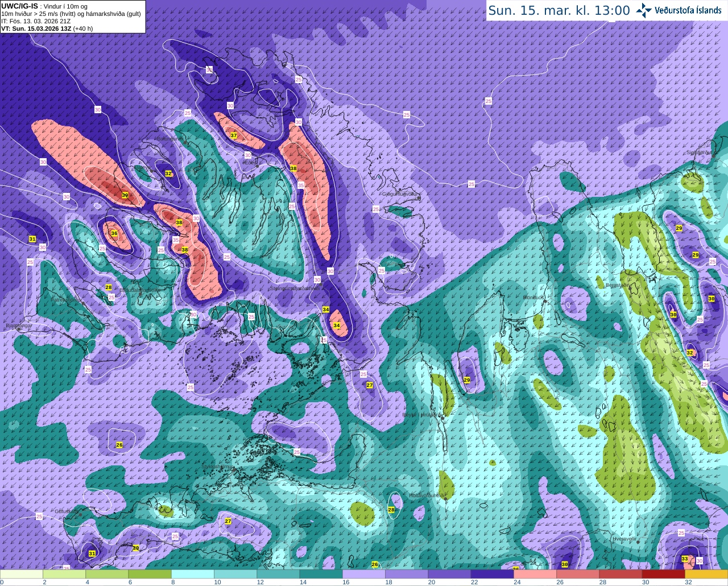The image size is (728, 586).
Task: Select the 26–28 m/s salmon red legend swatch
Action: (578, 575)
